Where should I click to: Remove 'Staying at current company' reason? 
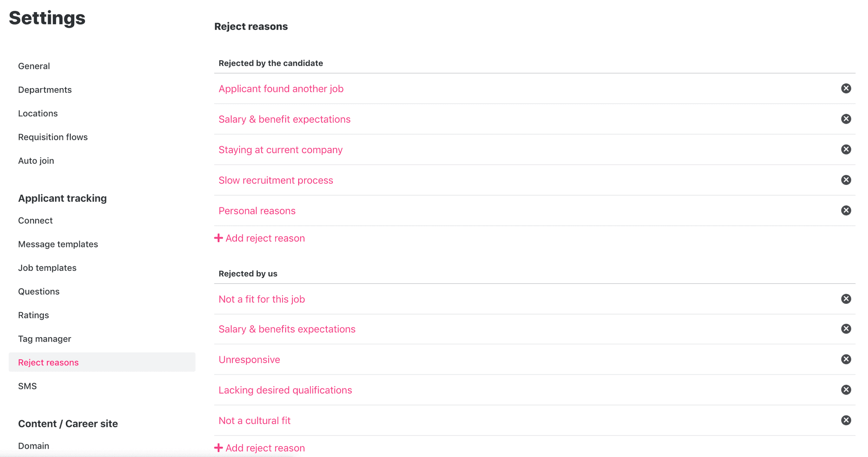tap(846, 149)
